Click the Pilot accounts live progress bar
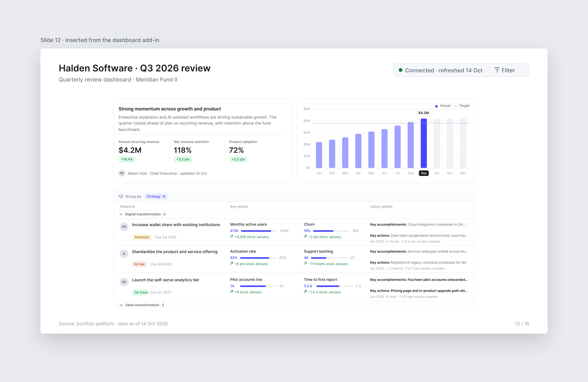 click(x=258, y=286)
